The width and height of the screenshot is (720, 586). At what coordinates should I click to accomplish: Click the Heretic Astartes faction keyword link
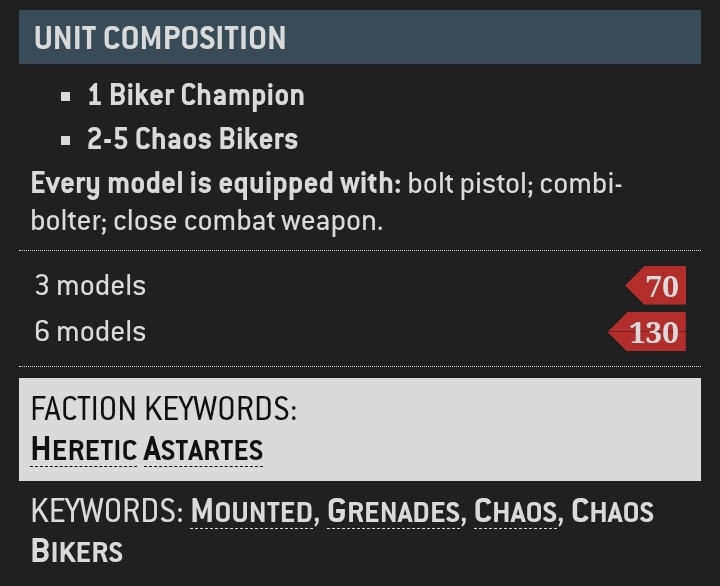147,448
